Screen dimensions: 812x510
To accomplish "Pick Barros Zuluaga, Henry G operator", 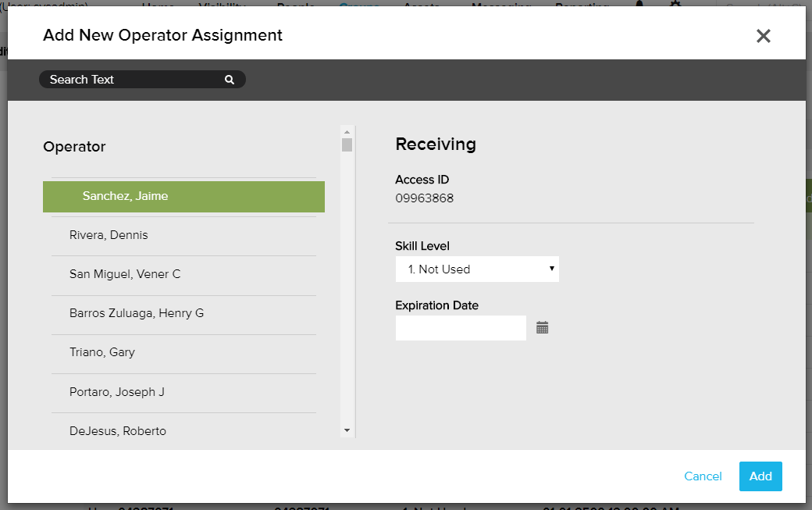I will coord(183,313).
